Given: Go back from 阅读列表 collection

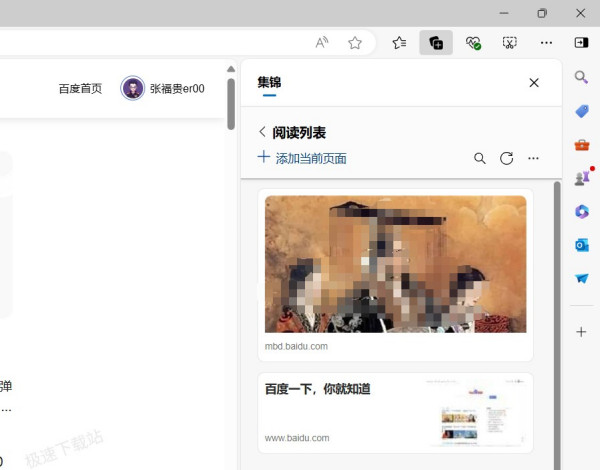Looking at the screenshot, I should (x=262, y=132).
